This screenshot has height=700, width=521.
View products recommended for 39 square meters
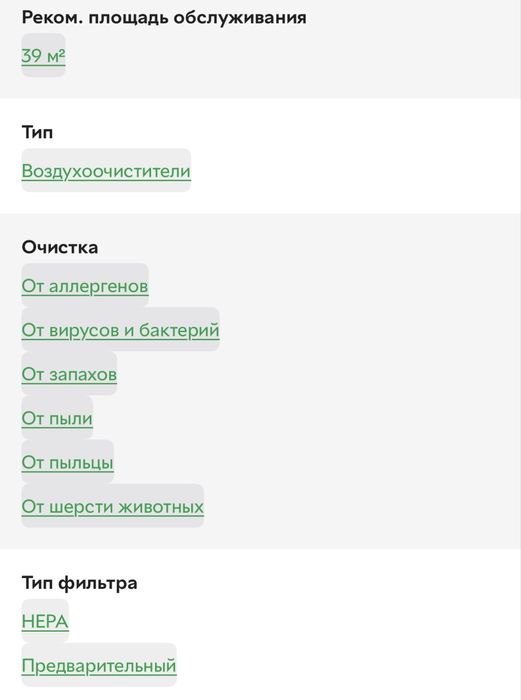(43, 56)
